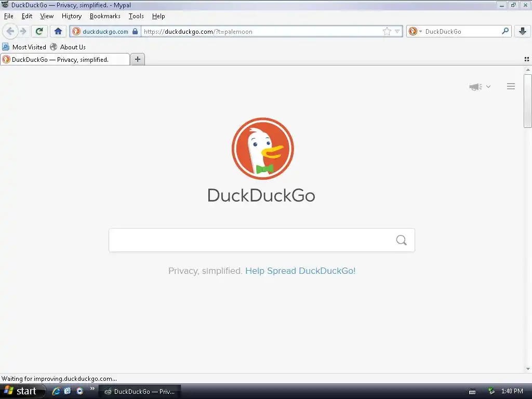Image resolution: width=532 pixels, height=399 pixels.
Task: Click the 'Waiting for improving.duckduckgo.com...' status text
Action: [59, 379]
